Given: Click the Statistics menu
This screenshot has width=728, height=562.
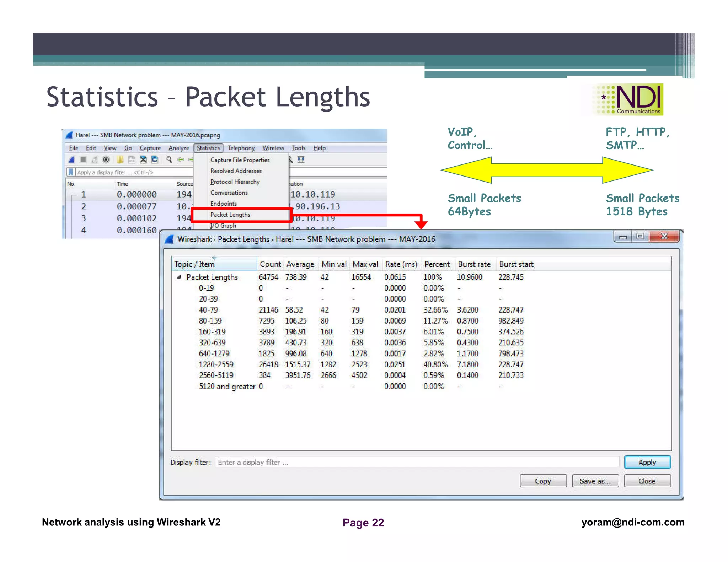Looking at the screenshot, I should (208, 148).
